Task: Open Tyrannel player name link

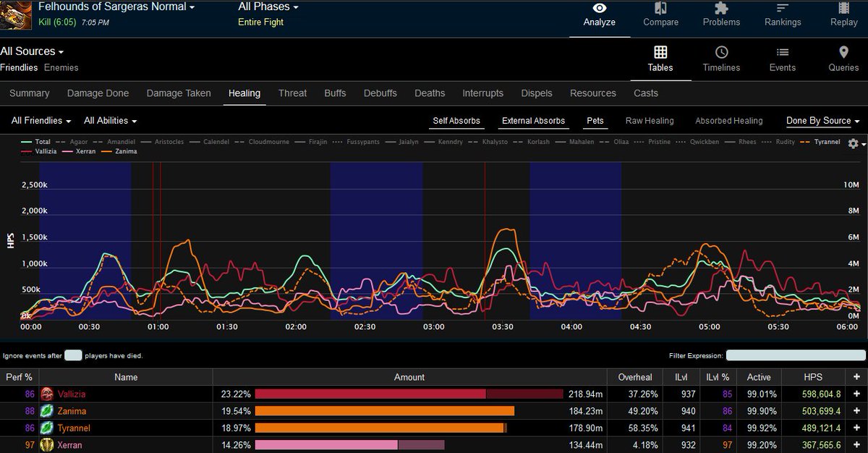Action: point(75,428)
